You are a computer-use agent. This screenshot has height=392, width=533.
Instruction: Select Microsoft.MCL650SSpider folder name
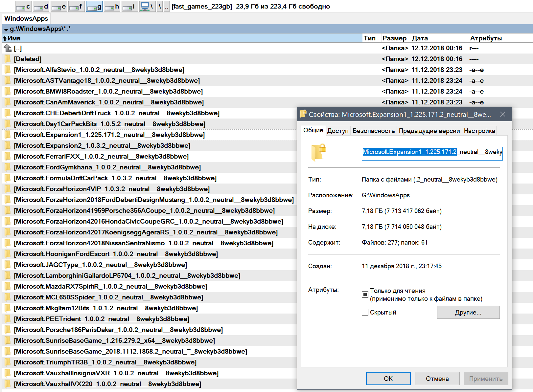pos(108,297)
